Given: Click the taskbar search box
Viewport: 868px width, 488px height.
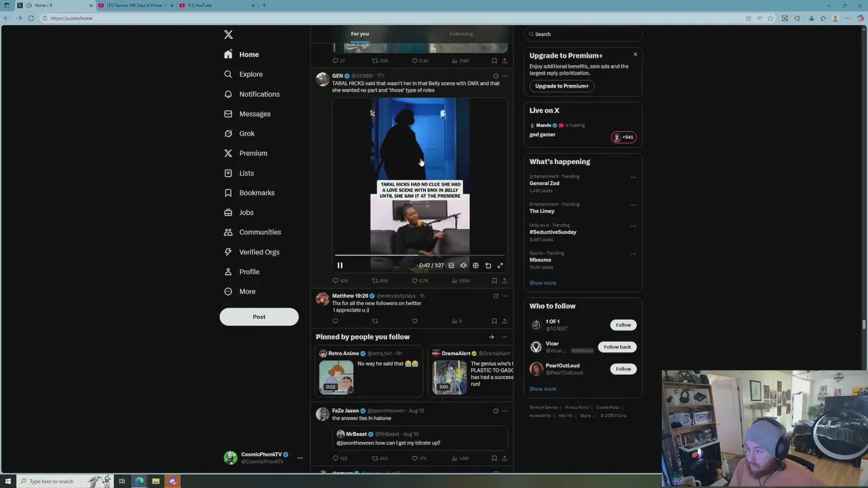Looking at the screenshot, I should pos(64,481).
